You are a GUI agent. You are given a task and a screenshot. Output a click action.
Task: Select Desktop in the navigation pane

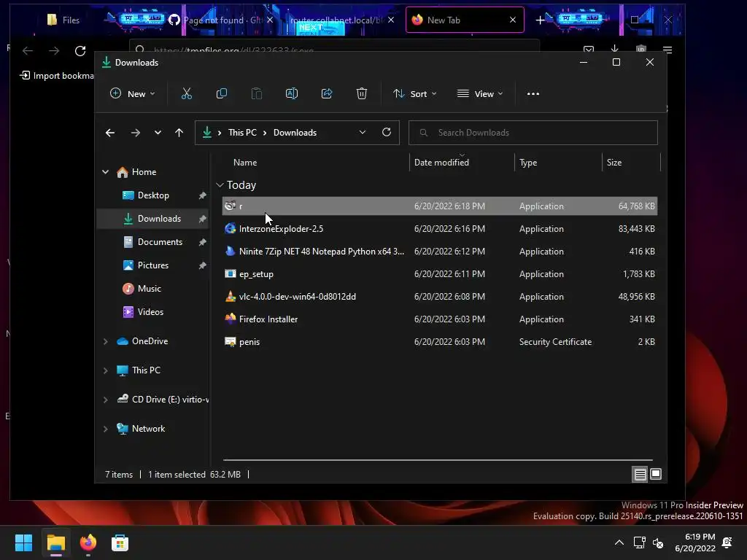tap(153, 195)
